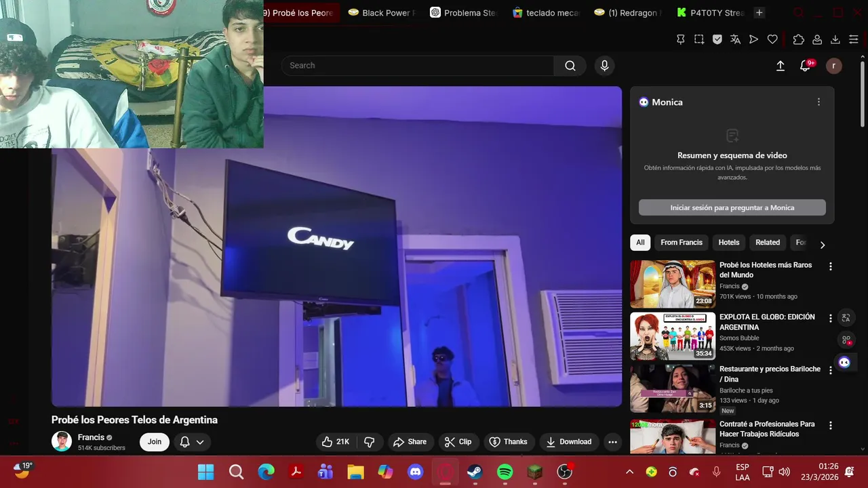Image resolution: width=868 pixels, height=488 pixels.
Task: Switch to the Probé los Peores browser tab
Action: pyautogui.click(x=298, y=13)
